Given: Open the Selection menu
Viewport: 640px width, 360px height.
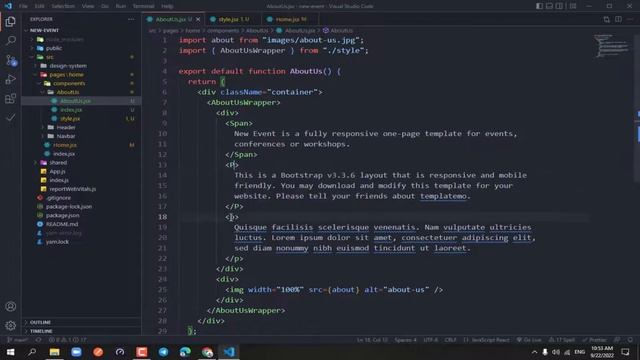Looking at the screenshot, I should 63,6.
